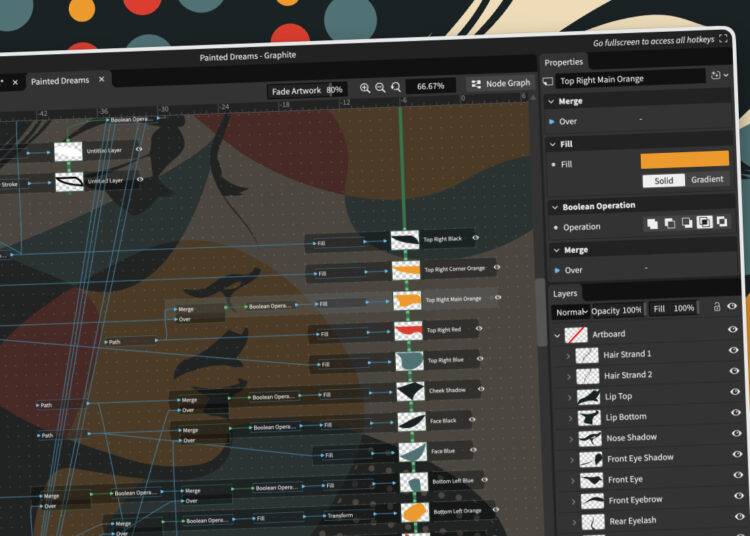Open the Properties panel tab
Viewport: 750px width, 536px height.
coord(563,62)
